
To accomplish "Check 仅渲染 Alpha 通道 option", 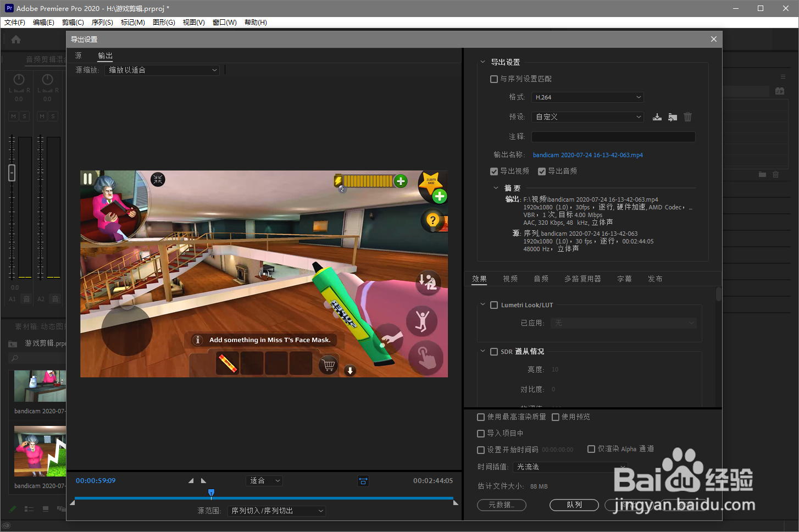I will pos(591,449).
